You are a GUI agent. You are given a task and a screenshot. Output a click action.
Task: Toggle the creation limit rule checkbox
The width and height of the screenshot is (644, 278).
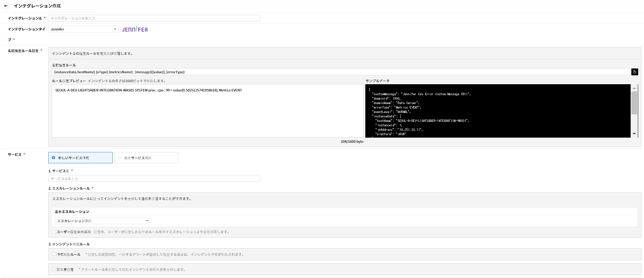point(54,254)
